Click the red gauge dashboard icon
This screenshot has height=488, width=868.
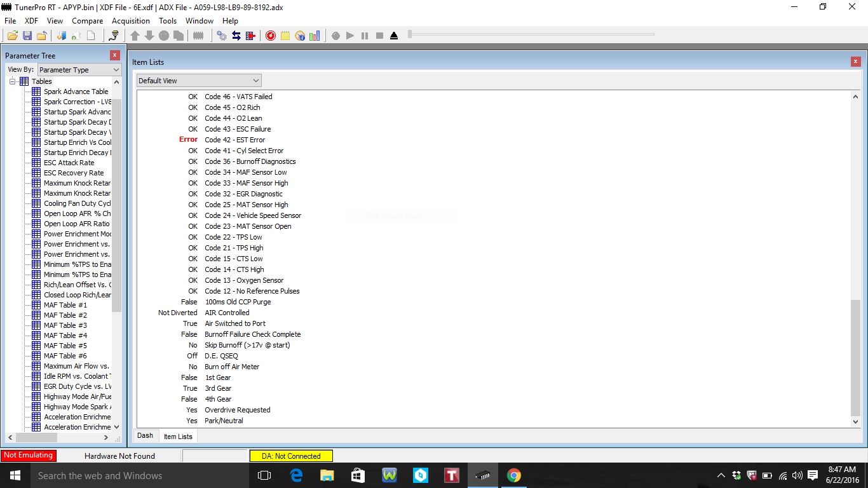[271, 36]
